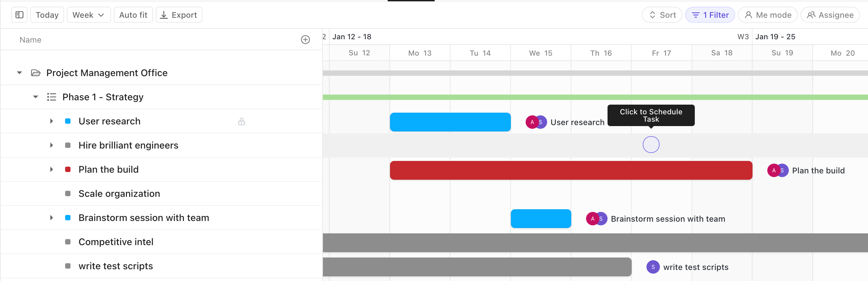Click the Phase 1 - Strategy list icon

pyautogui.click(x=52, y=97)
